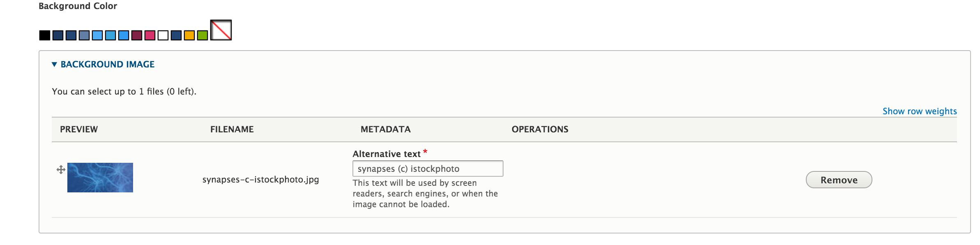
Task: Select the white background color swatch
Action: tap(163, 35)
